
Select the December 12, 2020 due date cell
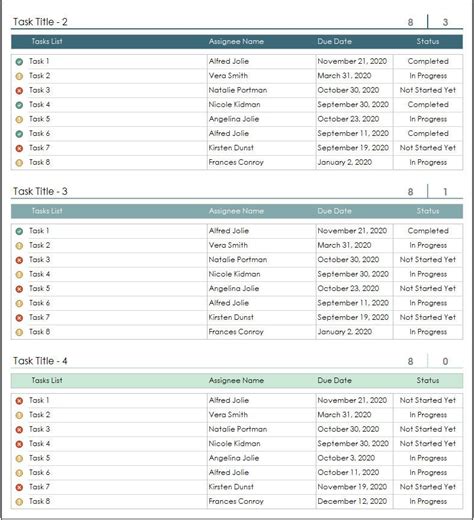pos(352,501)
